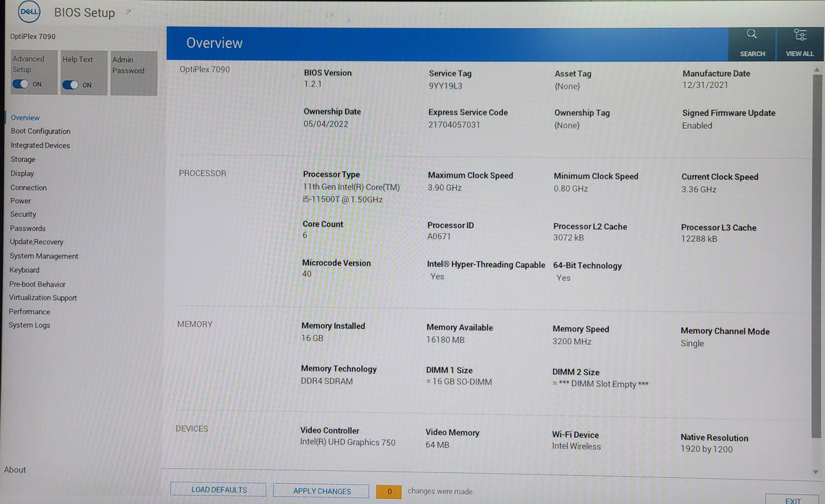Open Performance settings

pyautogui.click(x=30, y=312)
